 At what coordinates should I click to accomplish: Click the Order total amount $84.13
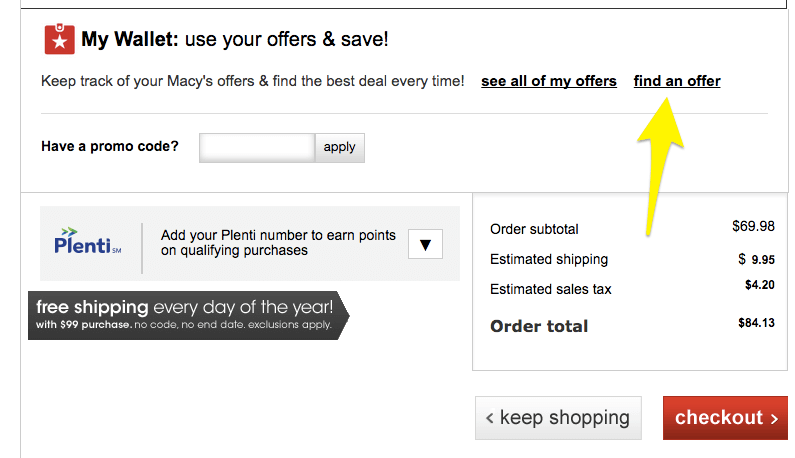756,323
